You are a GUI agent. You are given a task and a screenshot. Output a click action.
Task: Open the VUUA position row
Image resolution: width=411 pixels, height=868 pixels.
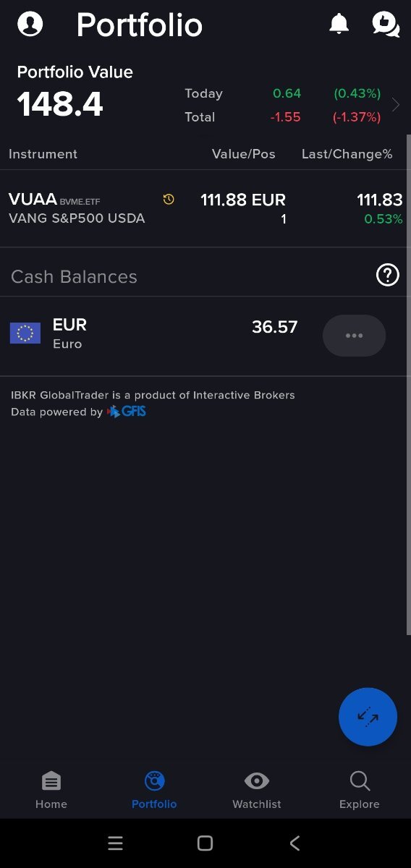point(205,208)
